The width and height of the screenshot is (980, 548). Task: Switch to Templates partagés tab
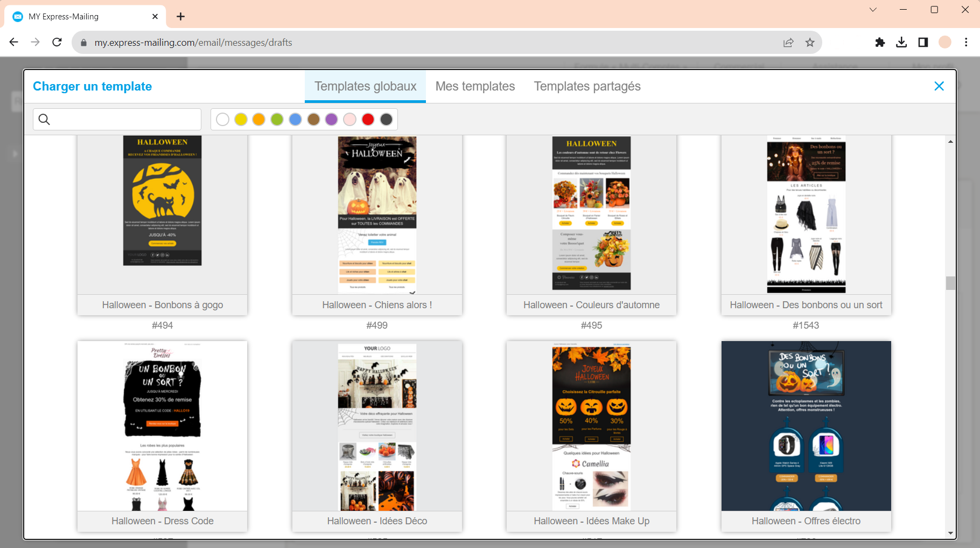click(x=587, y=86)
